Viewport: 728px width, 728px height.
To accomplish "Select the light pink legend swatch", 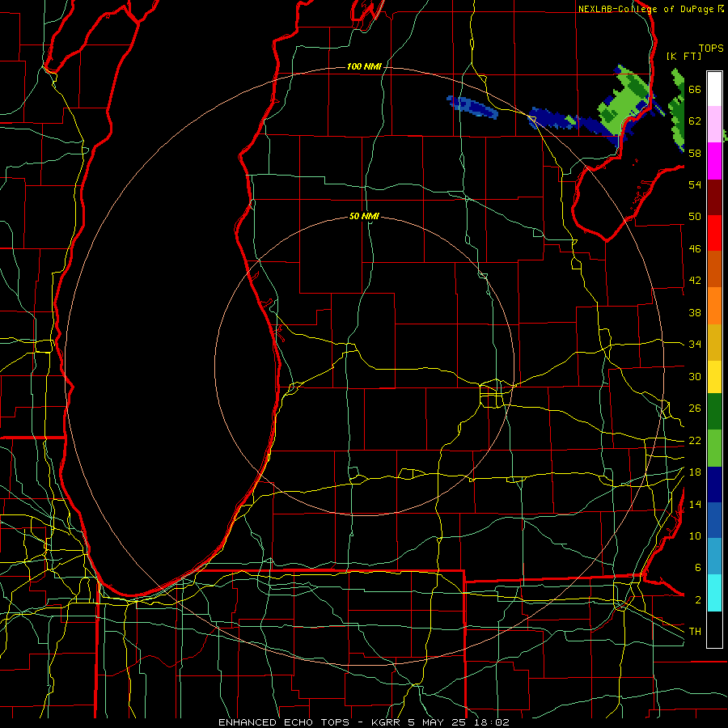I will (714, 125).
